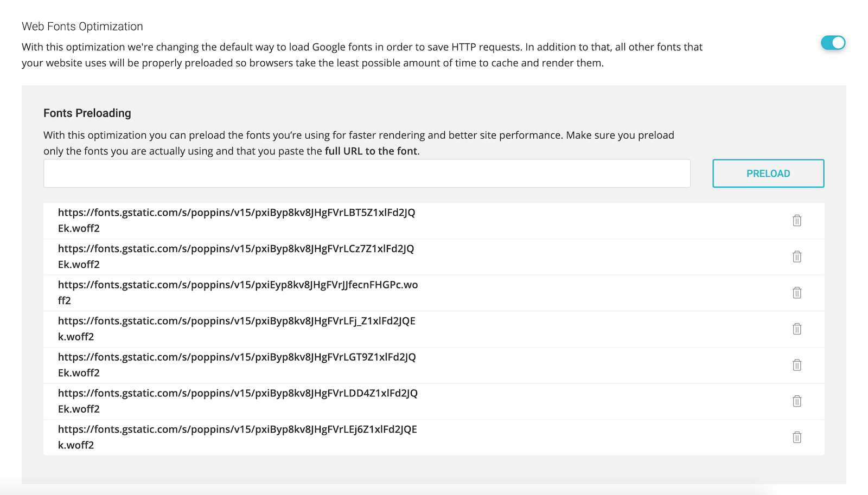Select the LBT5Z1xlFd2JQEk.woff2 URL text
Image resolution: width=868 pixels, height=495 pixels.
click(237, 220)
